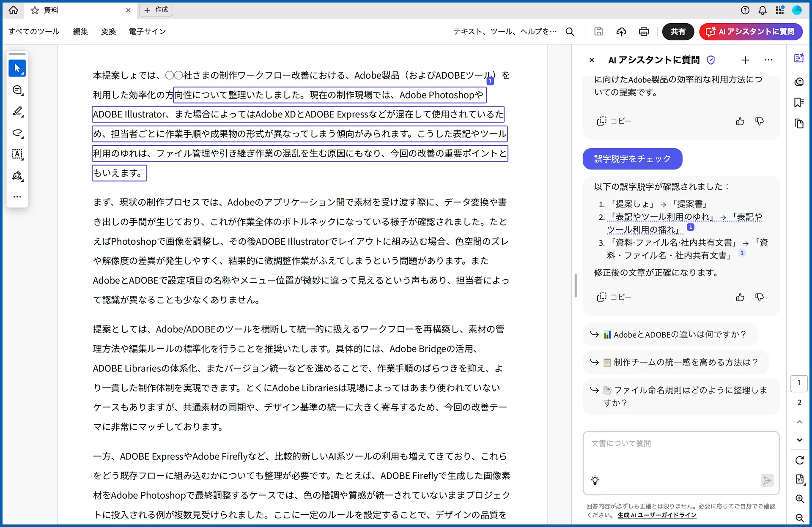Go to next page with down chevron
812x527 pixels.
click(799, 440)
